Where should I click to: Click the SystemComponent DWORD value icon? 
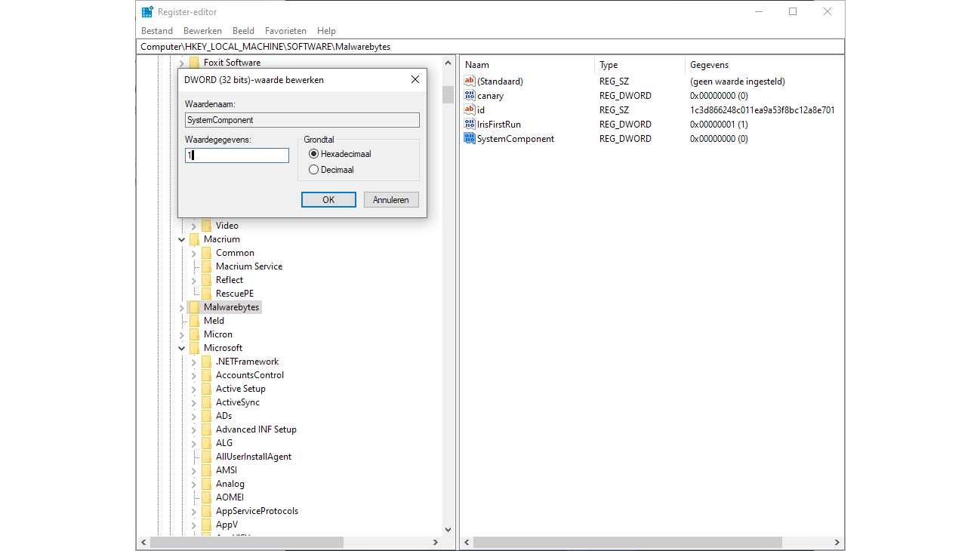(470, 139)
